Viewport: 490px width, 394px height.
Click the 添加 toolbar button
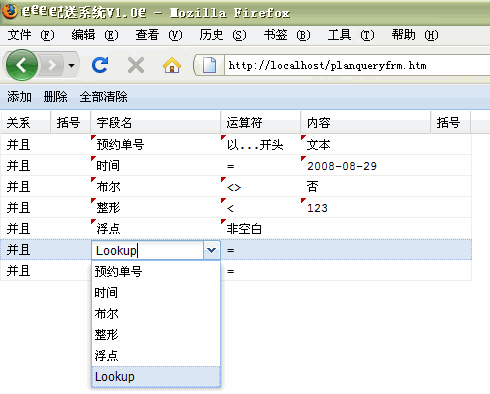[x=19, y=97]
